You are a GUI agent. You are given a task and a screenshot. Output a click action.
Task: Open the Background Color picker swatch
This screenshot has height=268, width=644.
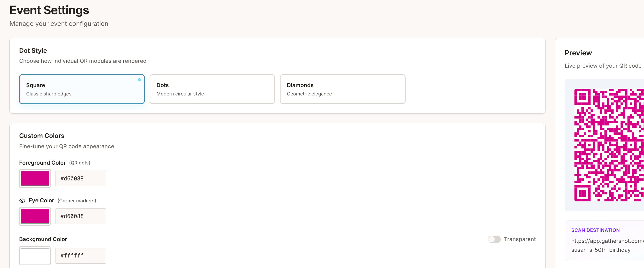coord(35,256)
